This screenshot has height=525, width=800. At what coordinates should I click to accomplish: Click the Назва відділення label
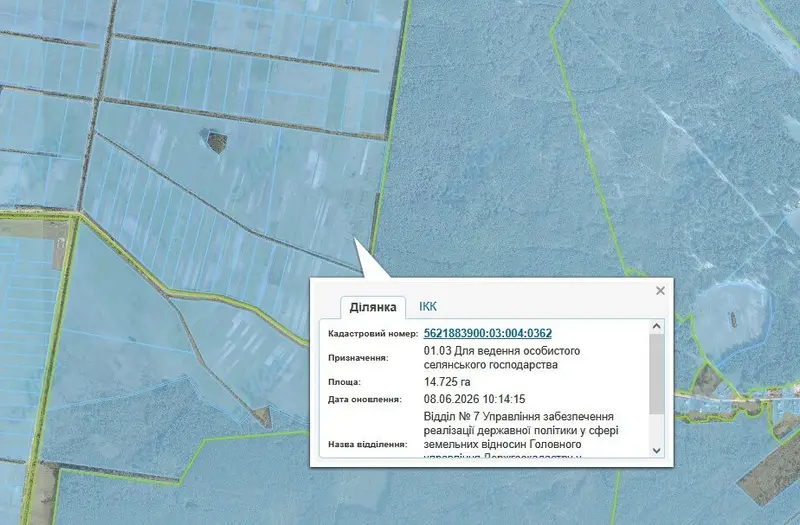pyautogui.click(x=368, y=444)
